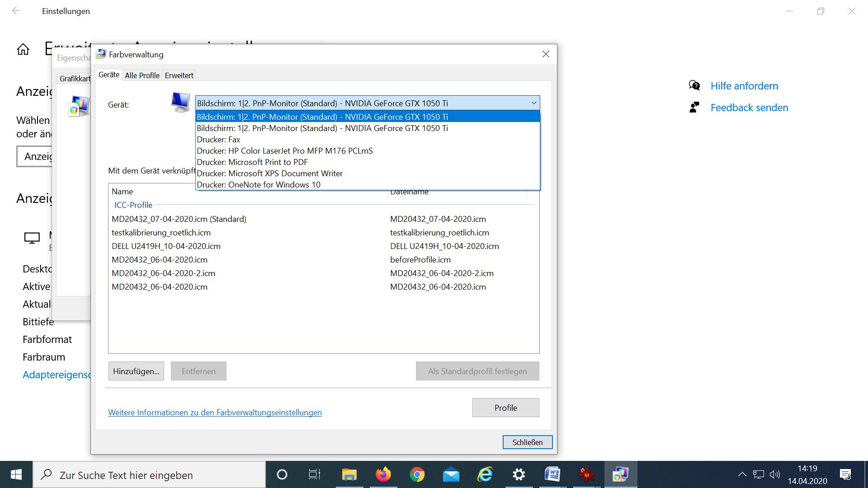
Task: Open Microsoft Word from taskbar
Action: tap(552, 474)
